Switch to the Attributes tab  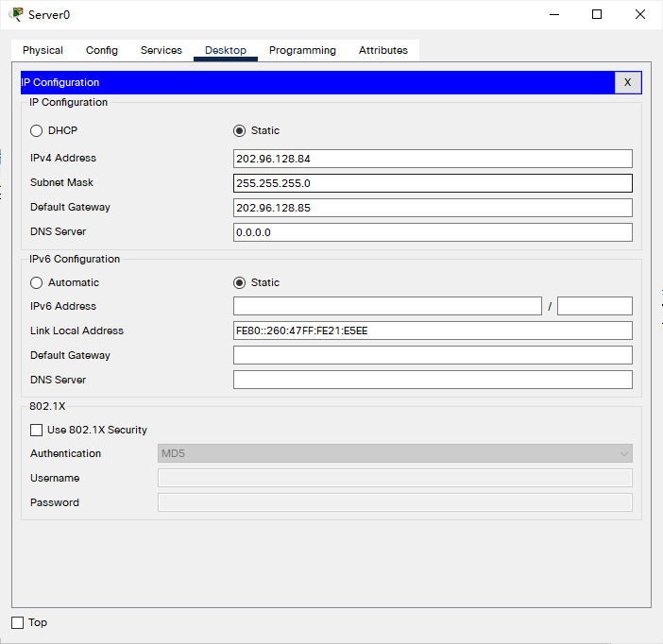point(383,51)
